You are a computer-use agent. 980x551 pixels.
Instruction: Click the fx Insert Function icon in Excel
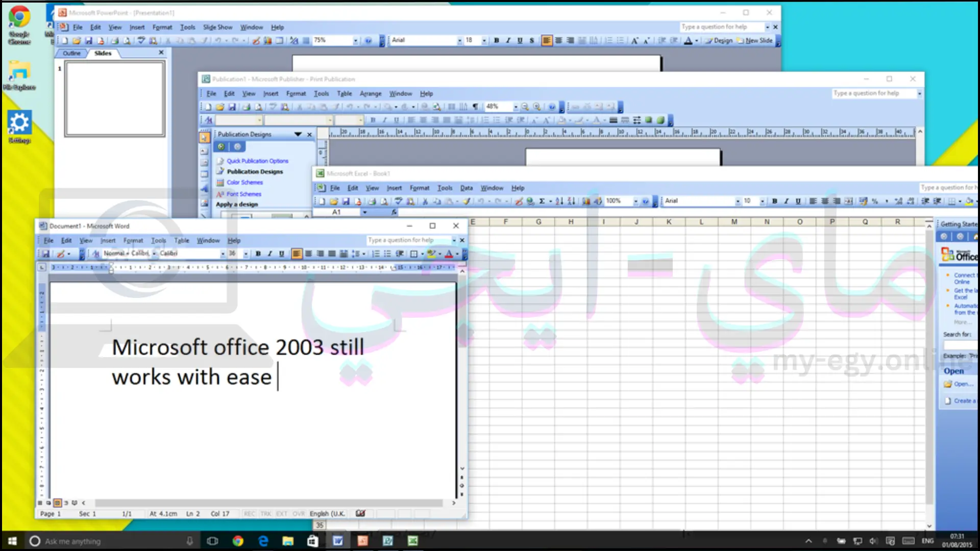click(x=394, y=212)
